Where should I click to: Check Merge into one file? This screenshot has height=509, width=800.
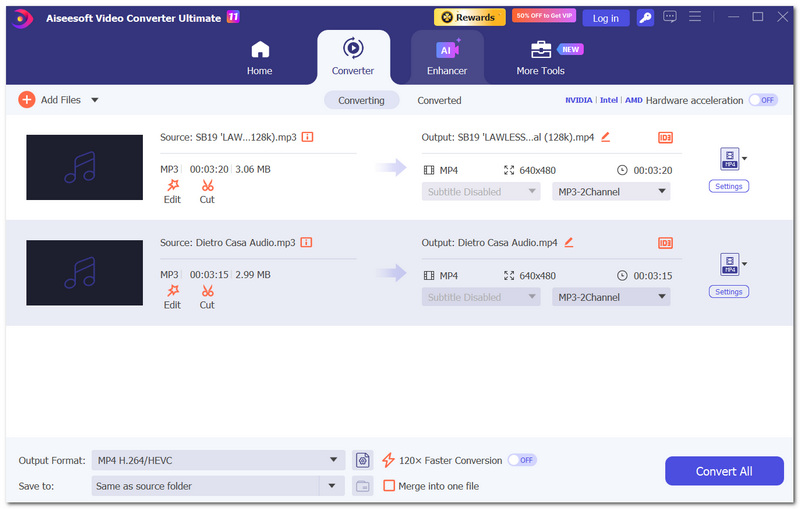coord(389,486)
